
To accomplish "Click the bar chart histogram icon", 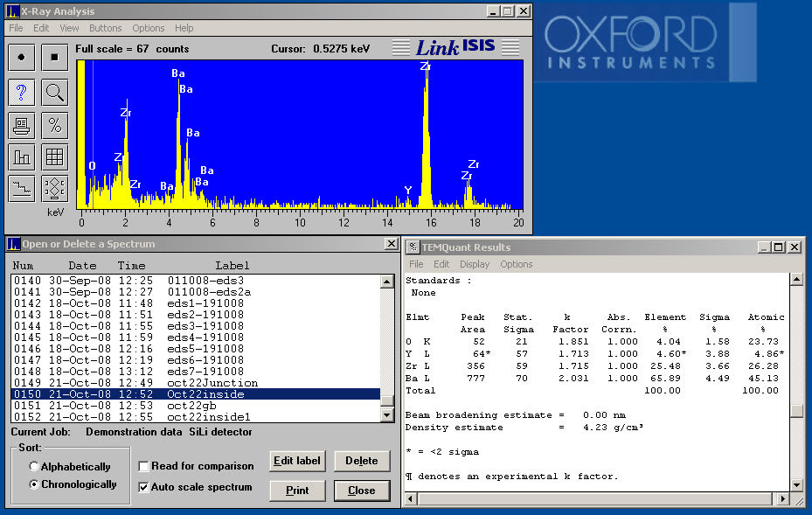I will pos(21,157).
